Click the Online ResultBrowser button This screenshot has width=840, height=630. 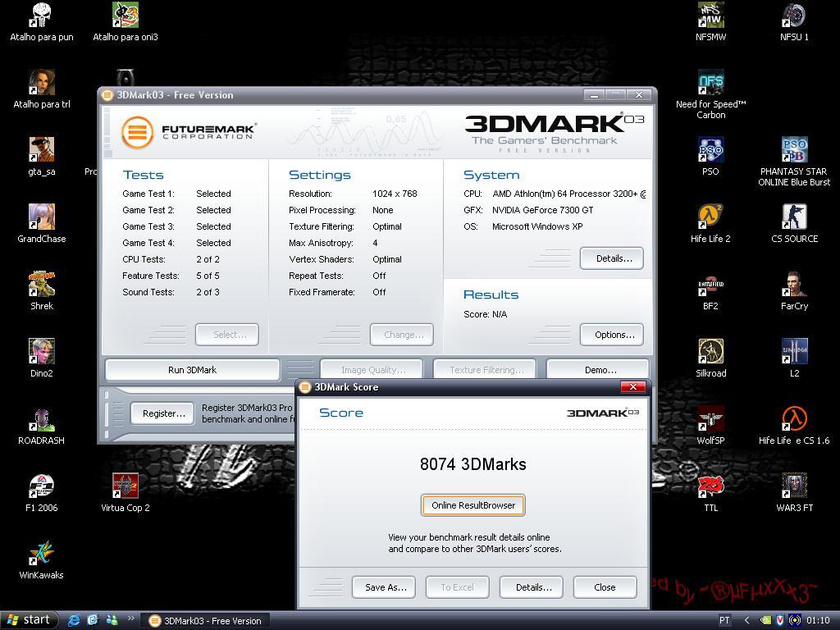[x=473, y=505]
